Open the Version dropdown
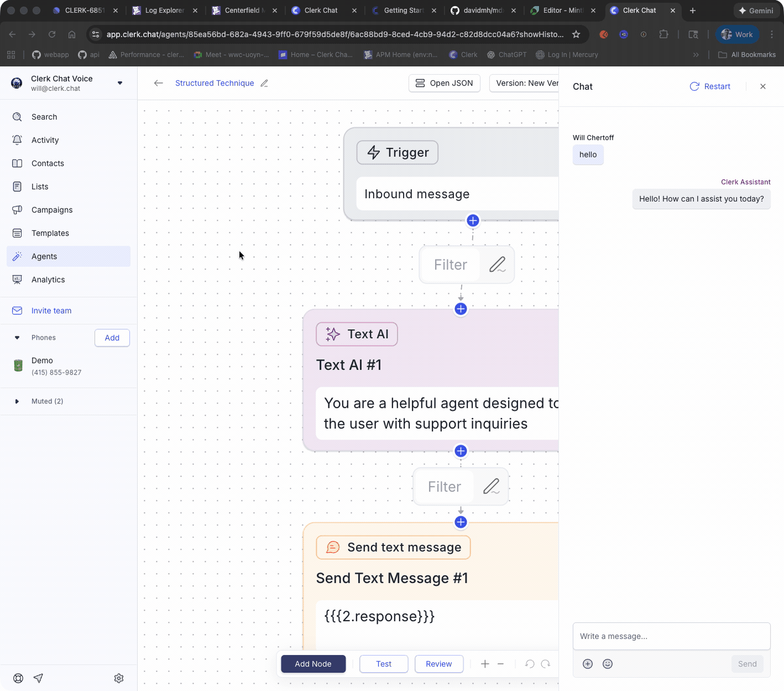 click(524, 83)
